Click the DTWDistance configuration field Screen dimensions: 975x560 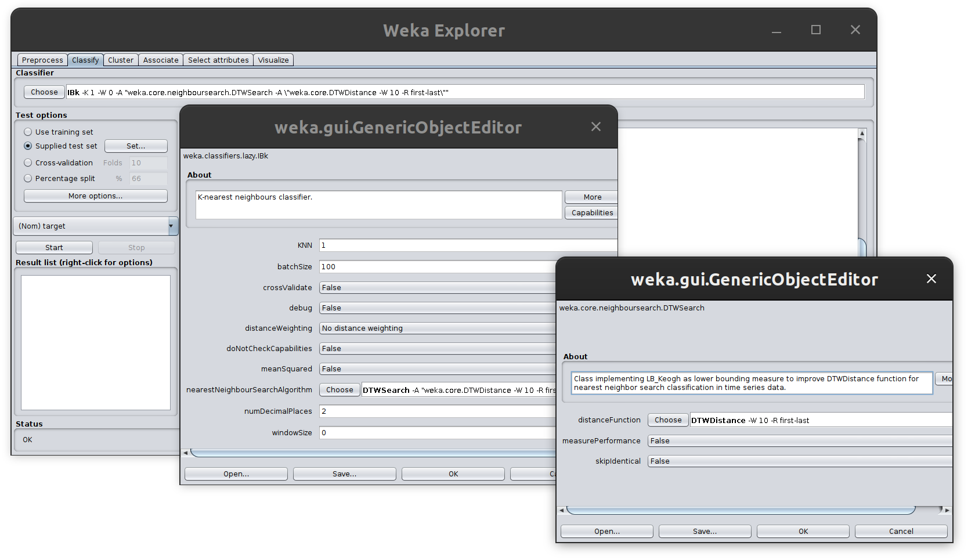(821, 420)
